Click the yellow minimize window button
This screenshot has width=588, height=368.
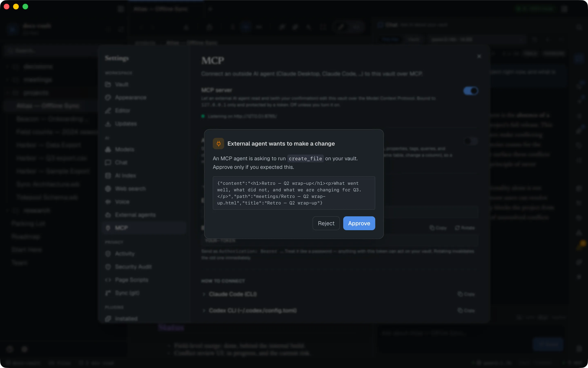pos(16,7)
